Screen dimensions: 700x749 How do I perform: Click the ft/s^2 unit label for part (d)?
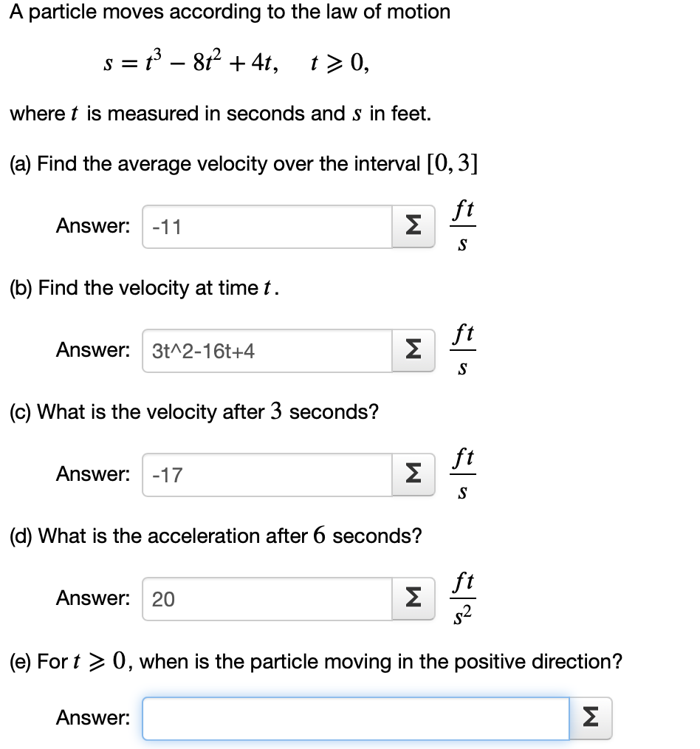click(x=462, y=598)
